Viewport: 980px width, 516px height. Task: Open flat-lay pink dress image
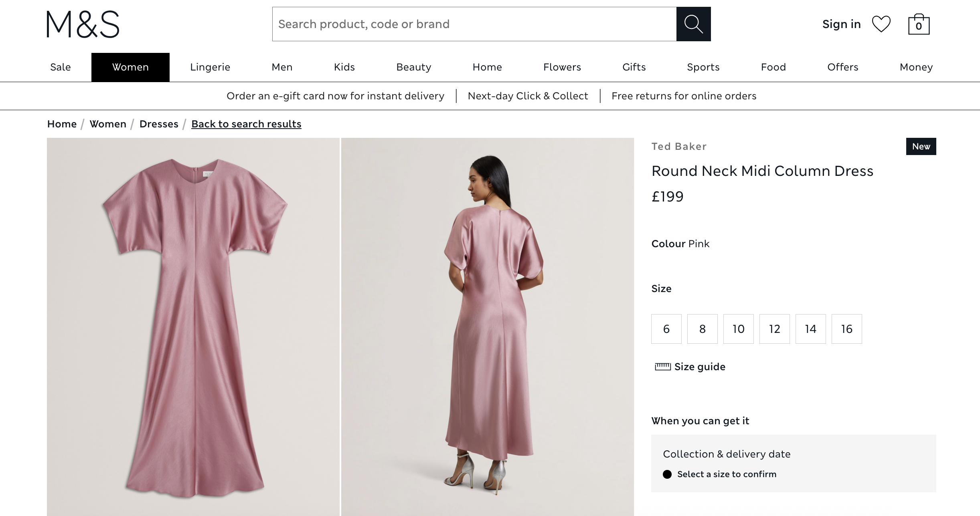[193, 327]
